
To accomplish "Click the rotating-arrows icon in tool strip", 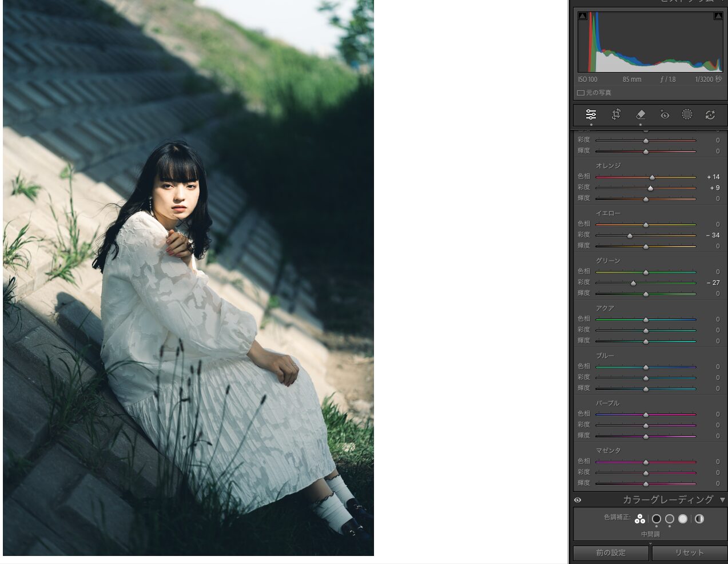I will pos(710,114).
